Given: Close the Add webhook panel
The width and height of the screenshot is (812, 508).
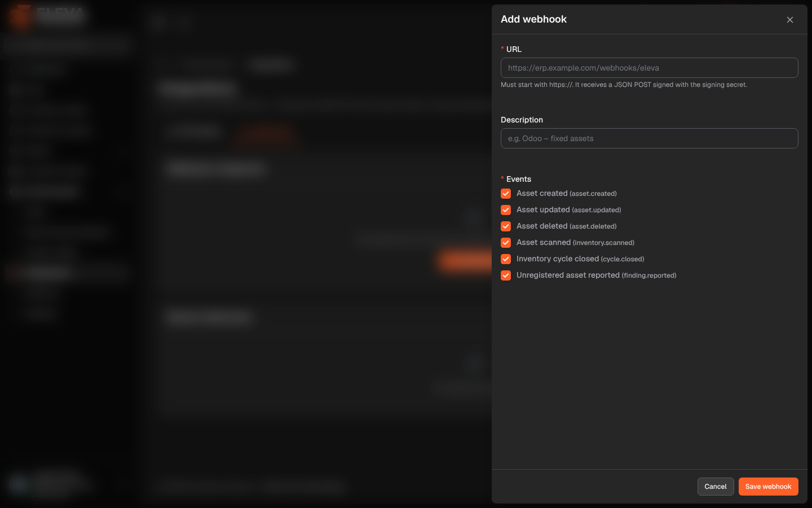Looking at the screenshot, I should pyautogui.click(x=790, y=20).
